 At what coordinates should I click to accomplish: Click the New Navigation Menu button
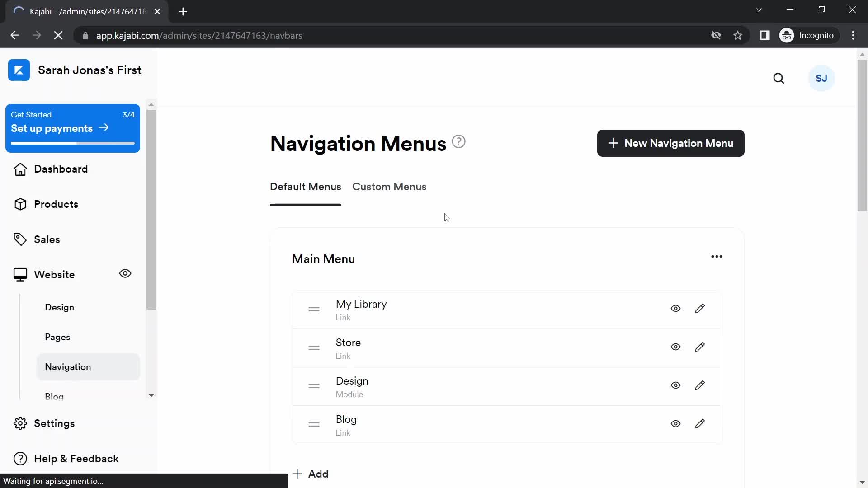point(670,143)
